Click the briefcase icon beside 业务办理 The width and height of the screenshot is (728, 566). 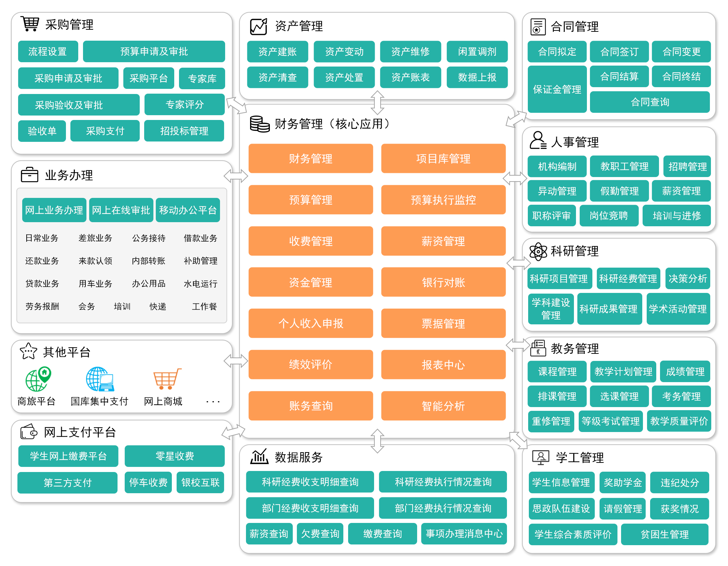(x=29, y=175)
